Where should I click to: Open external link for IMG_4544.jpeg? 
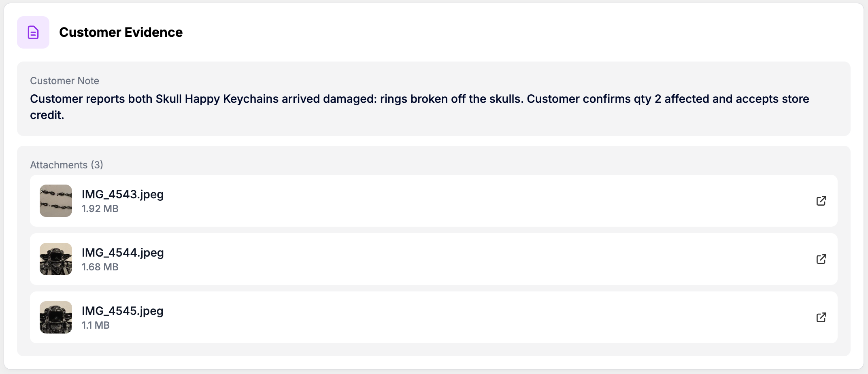click(821, 259)
